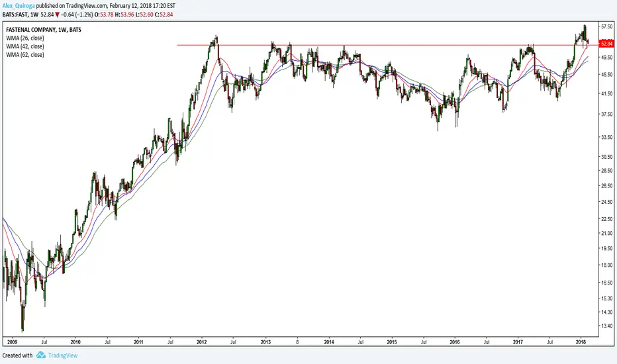Click the 15.30 price axis label
The image size is (617, 364).
[x=607, y=298]
